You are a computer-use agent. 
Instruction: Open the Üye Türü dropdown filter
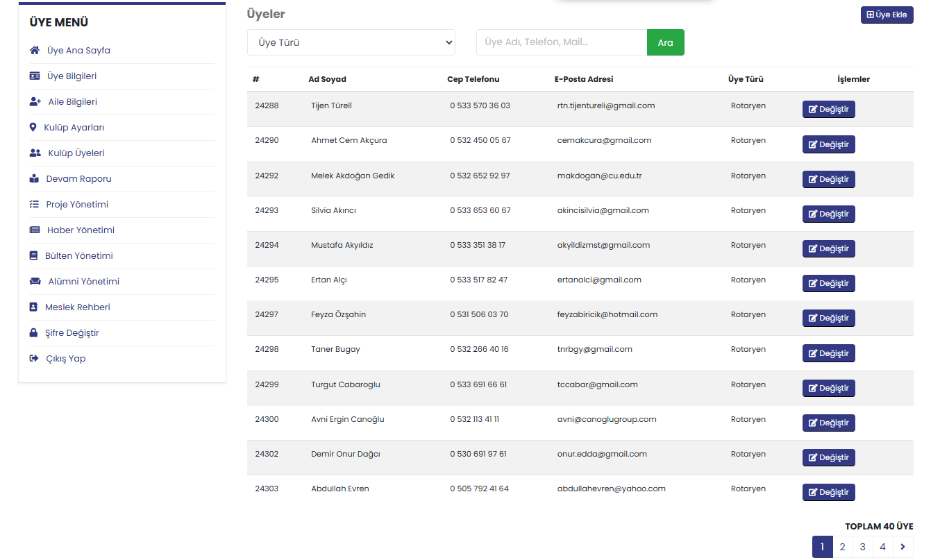[351, 42]
